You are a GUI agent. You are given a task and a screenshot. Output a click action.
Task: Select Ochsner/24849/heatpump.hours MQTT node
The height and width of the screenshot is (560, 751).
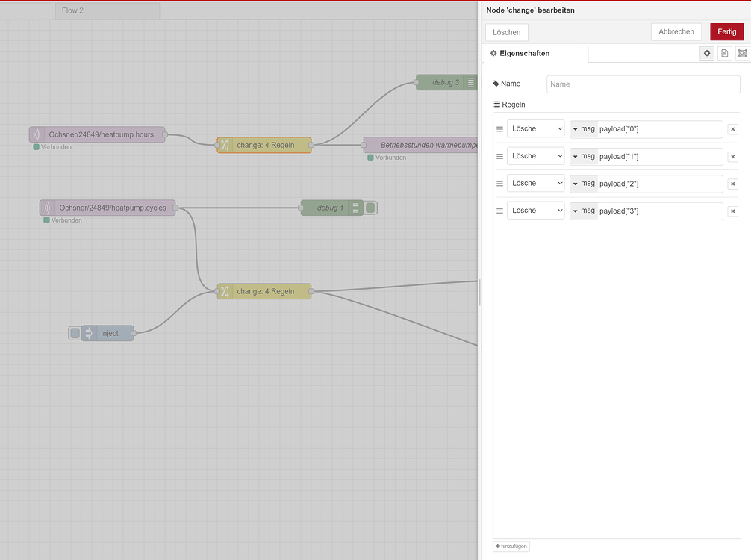[97, 134]
